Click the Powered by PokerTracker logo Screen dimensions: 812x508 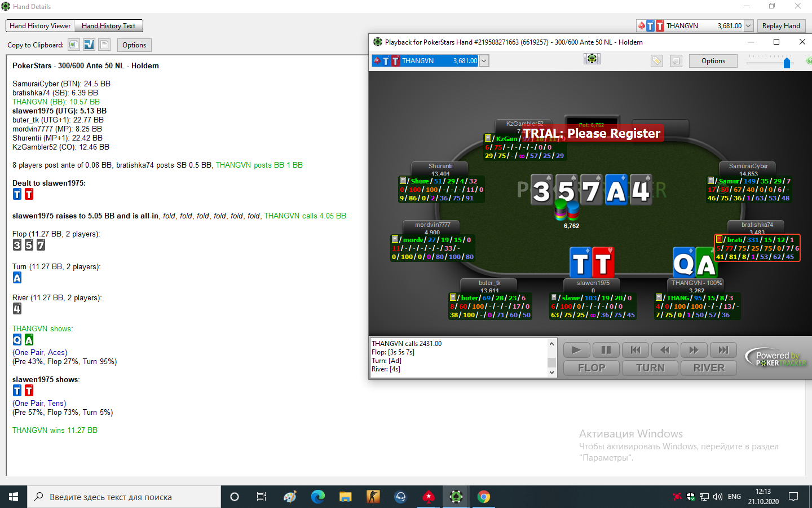776,358
